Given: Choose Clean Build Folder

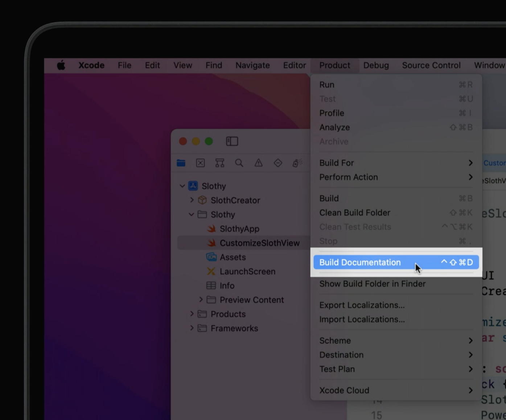Looking at the screenshot, I should tap(396, 213).
